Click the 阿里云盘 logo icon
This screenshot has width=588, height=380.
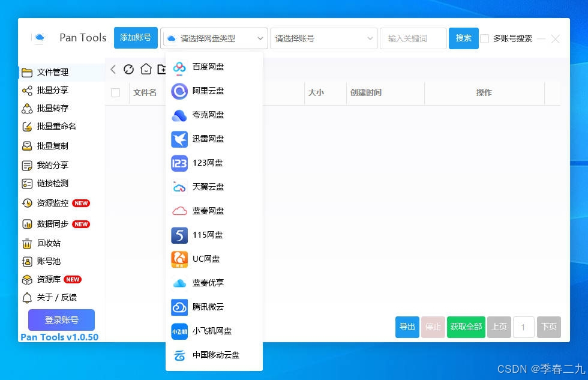[179, 91]
